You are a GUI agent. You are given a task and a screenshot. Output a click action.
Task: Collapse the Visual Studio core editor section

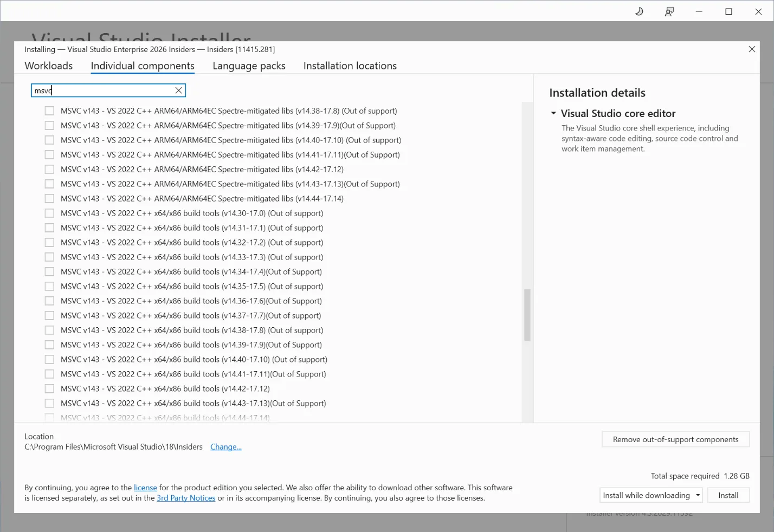coord(553,113)
